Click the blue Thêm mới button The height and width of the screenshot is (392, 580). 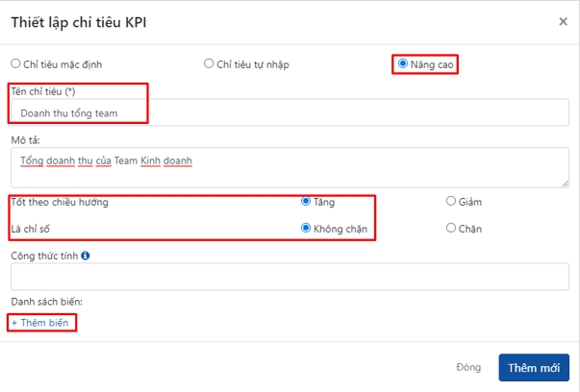point(533,368)
